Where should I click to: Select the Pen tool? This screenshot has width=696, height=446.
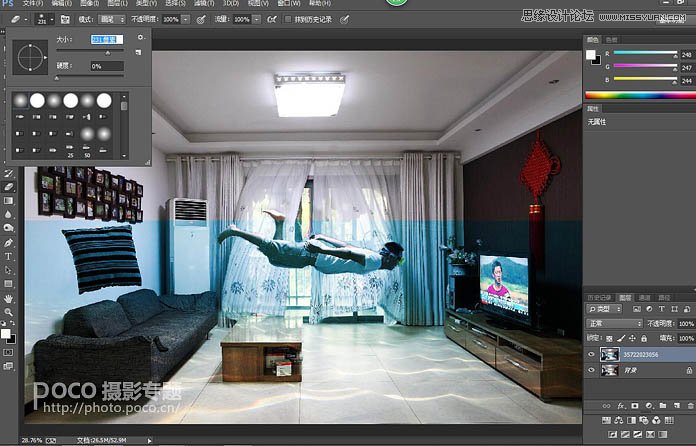click(8, 243)
